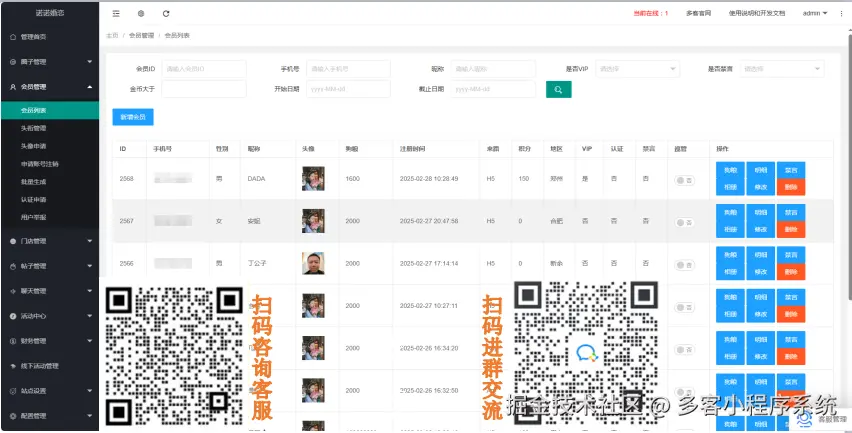Viewport: 852px width, 433px height.
Task: Open DADA's avatar thumbnail
Action: pyautogui.click(x=314, y=179)
